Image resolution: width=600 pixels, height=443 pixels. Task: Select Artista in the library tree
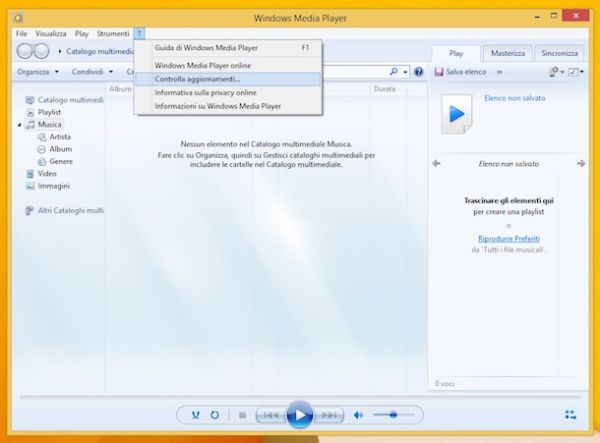[60, 137]
